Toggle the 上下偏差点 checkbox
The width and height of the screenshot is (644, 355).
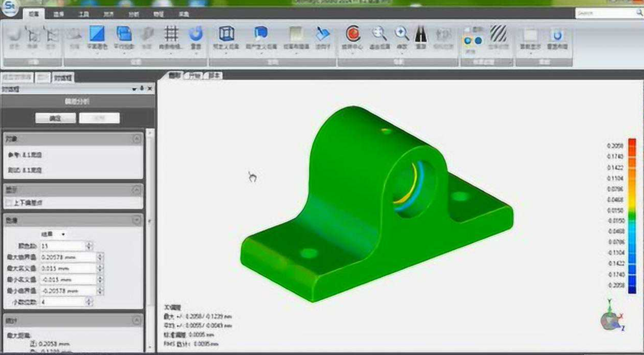(x=8, y=203)
